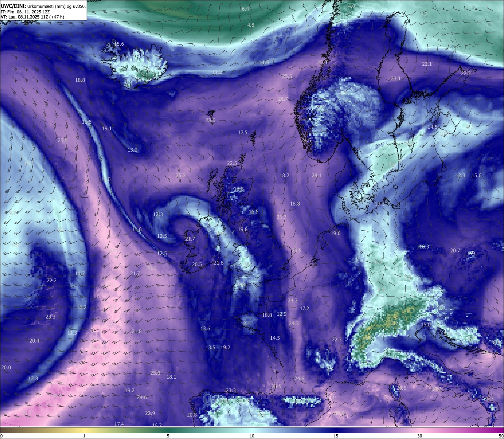This screenshot has height=439, width=504.
Task: Select the 12.8 map value
Action: 33,379
